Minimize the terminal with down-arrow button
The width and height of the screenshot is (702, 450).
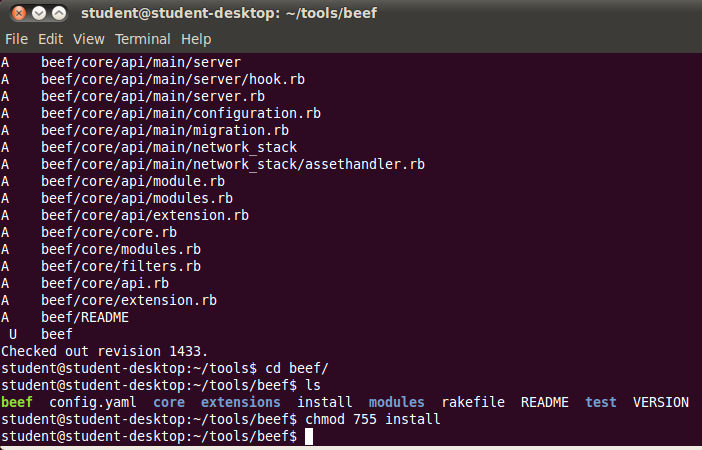click(x=39, y=13)
